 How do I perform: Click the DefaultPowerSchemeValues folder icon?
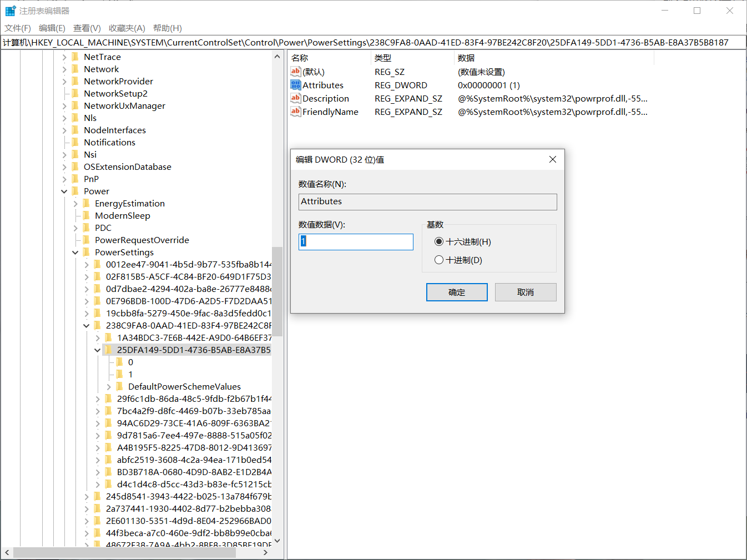coord(120,386)
